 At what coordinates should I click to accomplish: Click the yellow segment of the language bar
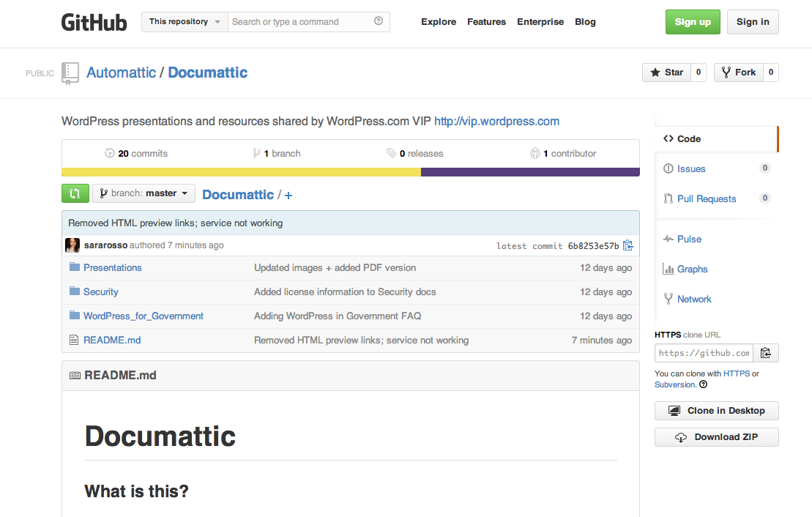242,172
